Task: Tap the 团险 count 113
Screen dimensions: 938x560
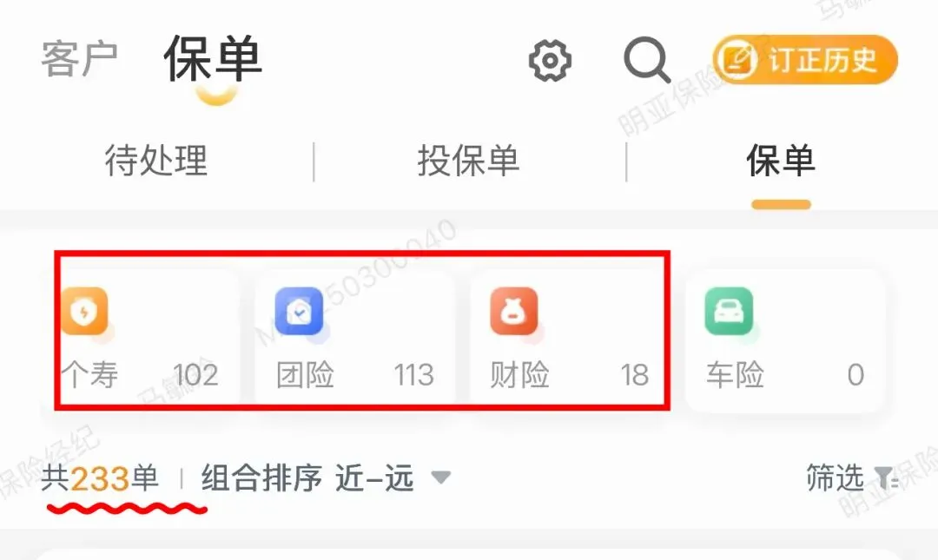Action: [413, 375]
